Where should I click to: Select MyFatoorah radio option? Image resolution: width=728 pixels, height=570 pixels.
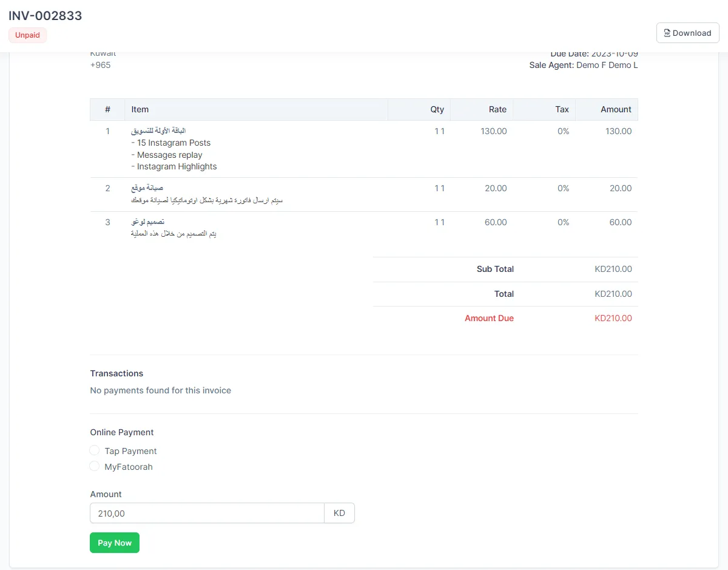point(94,466)
